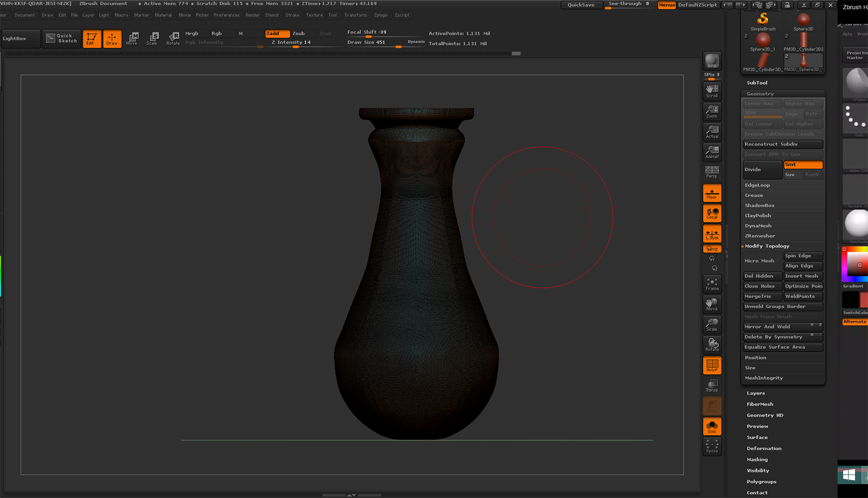Image resolution: width=868 pixels, height=498 pixels.
Task: Collapse the Modify Topology section
Action: (767, 246)
